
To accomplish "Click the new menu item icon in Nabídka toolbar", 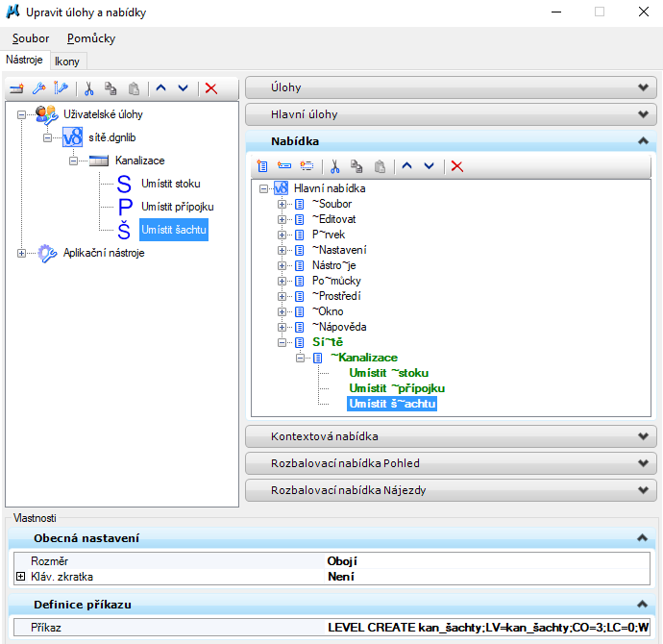I will click(284, 166).
